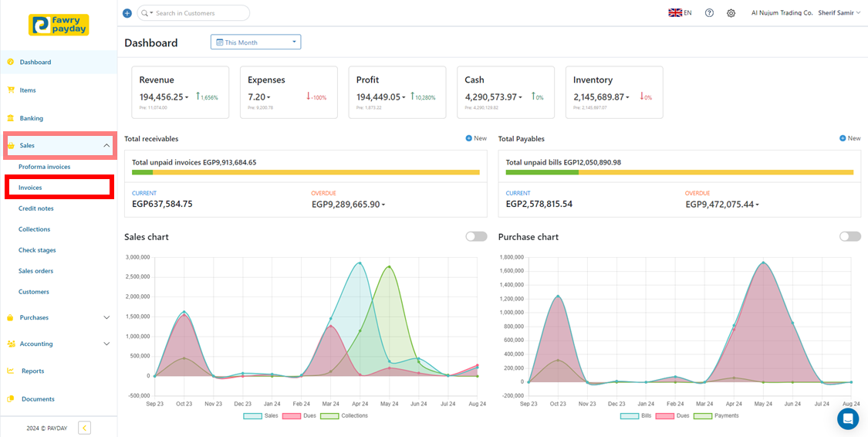The width and height of the screenshot is (868, 437).
Task: Collapse sidebar with the left arrow icon
Action: (x=85, y=428)
